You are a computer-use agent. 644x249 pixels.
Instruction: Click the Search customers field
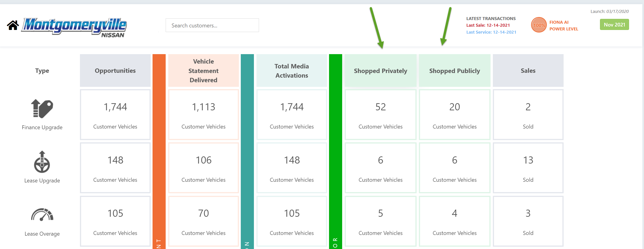coord(212,25)
